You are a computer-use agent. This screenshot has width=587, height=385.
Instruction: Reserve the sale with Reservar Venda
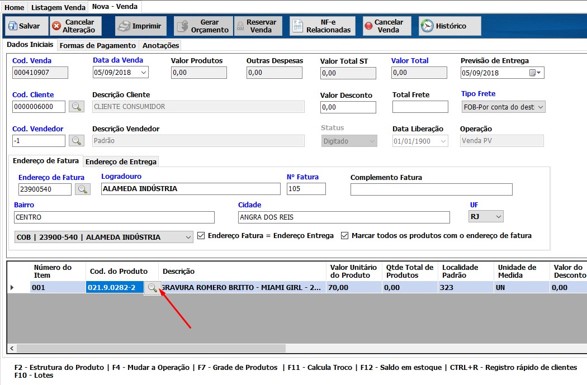(x=258, y=26)
